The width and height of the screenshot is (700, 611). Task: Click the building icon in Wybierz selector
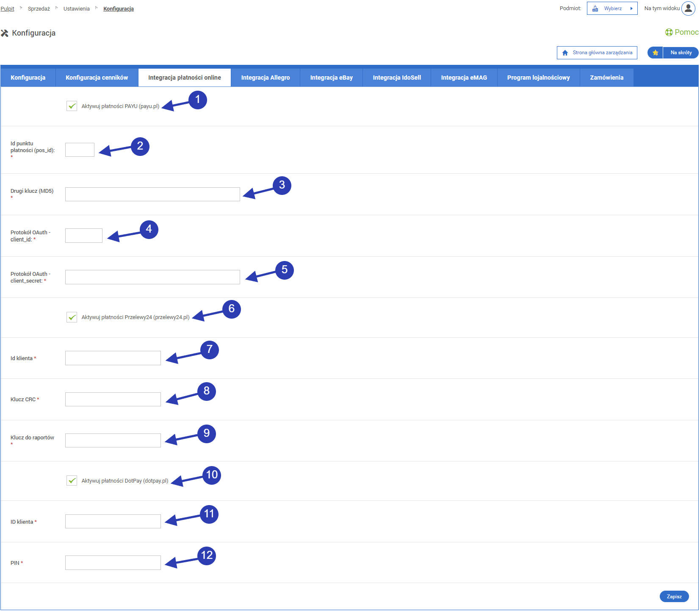tap(595, 8)
